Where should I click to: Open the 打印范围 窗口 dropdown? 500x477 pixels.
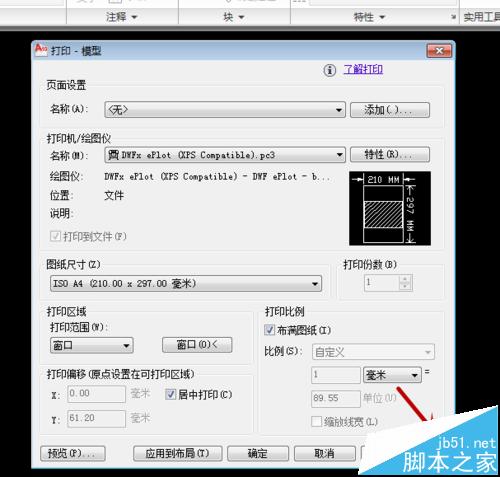(x=92, y=345)
